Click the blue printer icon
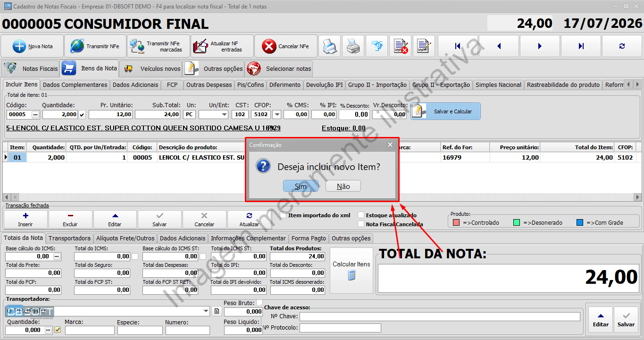The height and width of the screenshot is (340, 644). pos(330,46)
